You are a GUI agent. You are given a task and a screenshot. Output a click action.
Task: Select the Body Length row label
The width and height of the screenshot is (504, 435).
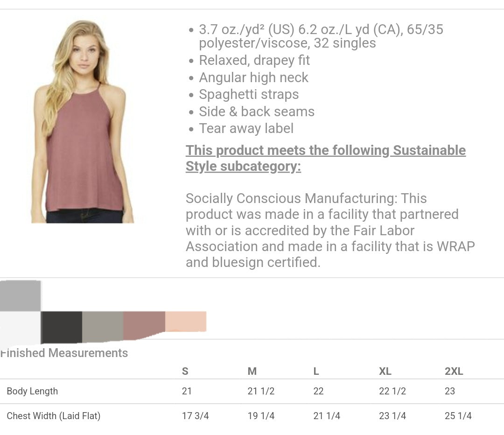pos(32,391)
